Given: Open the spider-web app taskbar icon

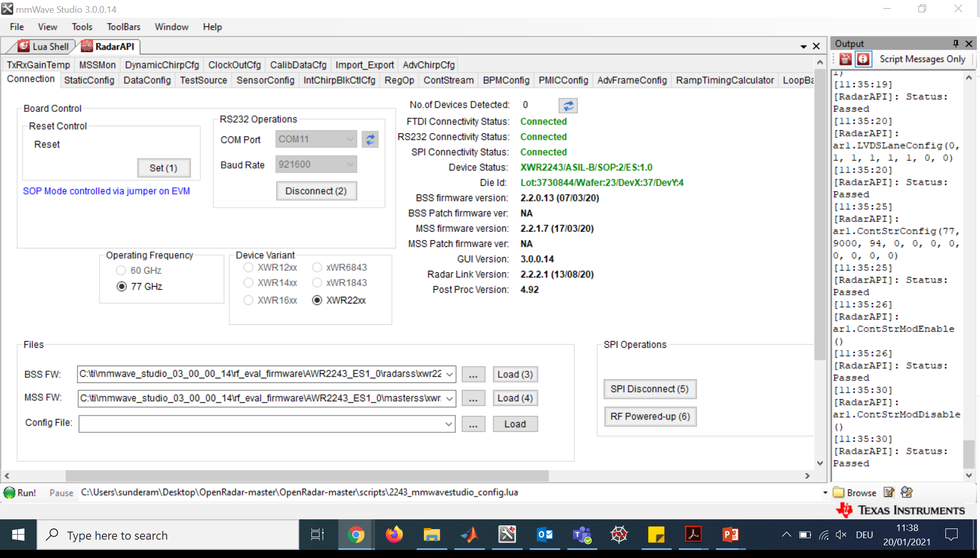Looking at the screenshot, I should (x=619, y=535).
